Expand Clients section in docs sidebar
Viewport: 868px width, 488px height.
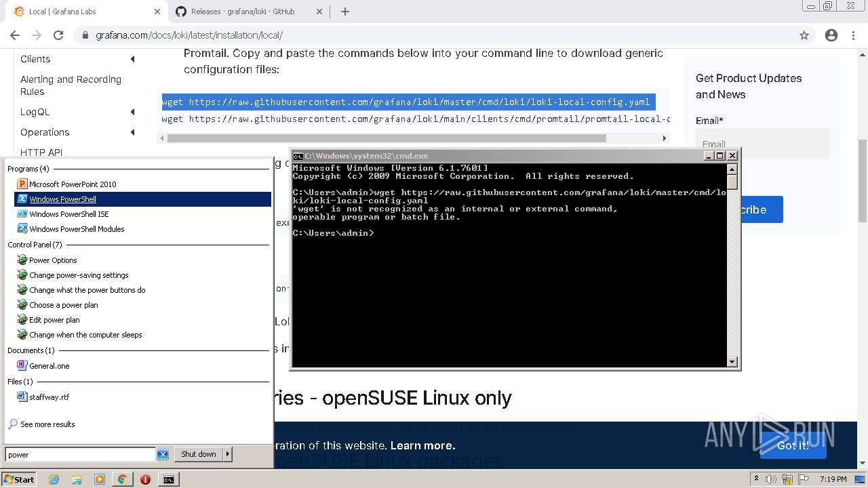tap(132, 60)
